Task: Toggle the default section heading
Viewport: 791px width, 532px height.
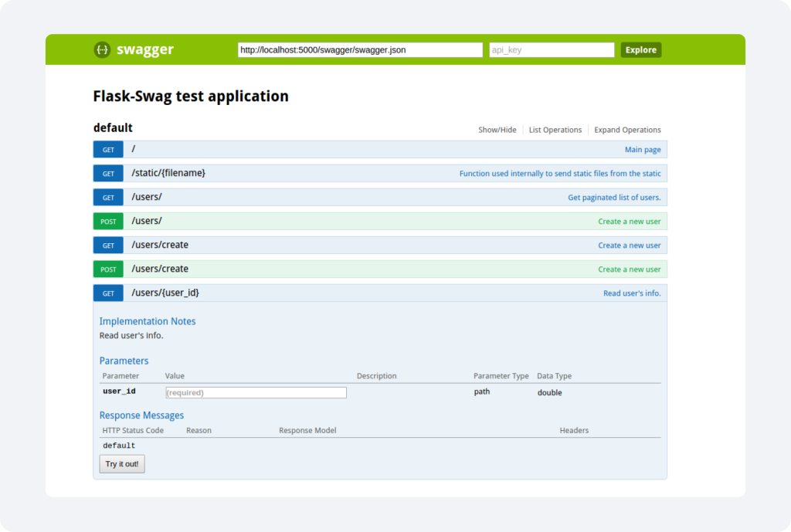Action: [x=113, y=128]
